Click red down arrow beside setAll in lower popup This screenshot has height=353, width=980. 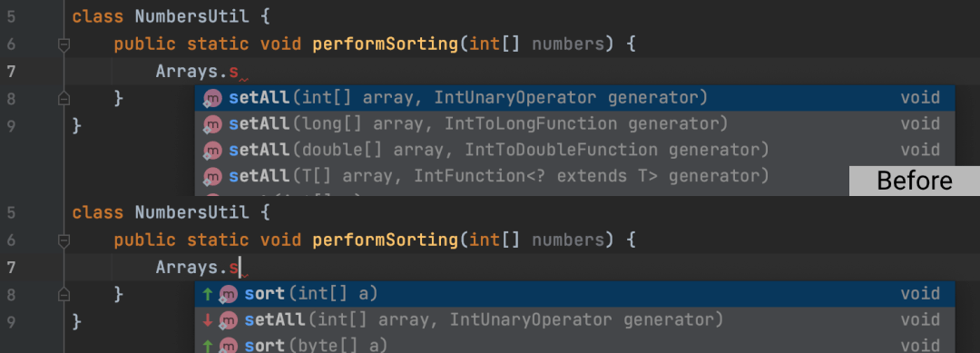(x=208, y=320)
